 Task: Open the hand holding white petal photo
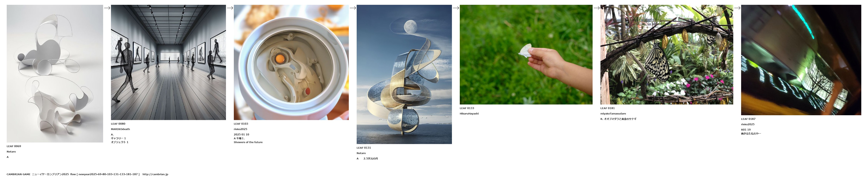[x=526, y=54]
